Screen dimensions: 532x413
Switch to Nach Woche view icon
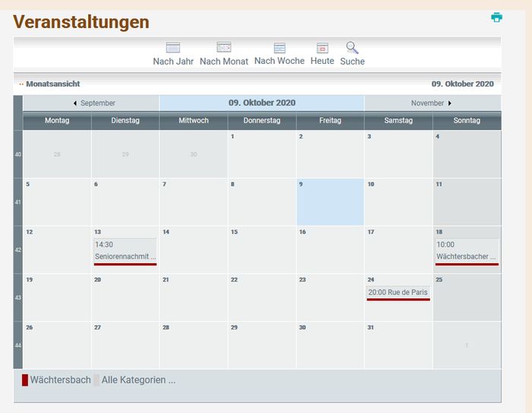coord(279,48)
